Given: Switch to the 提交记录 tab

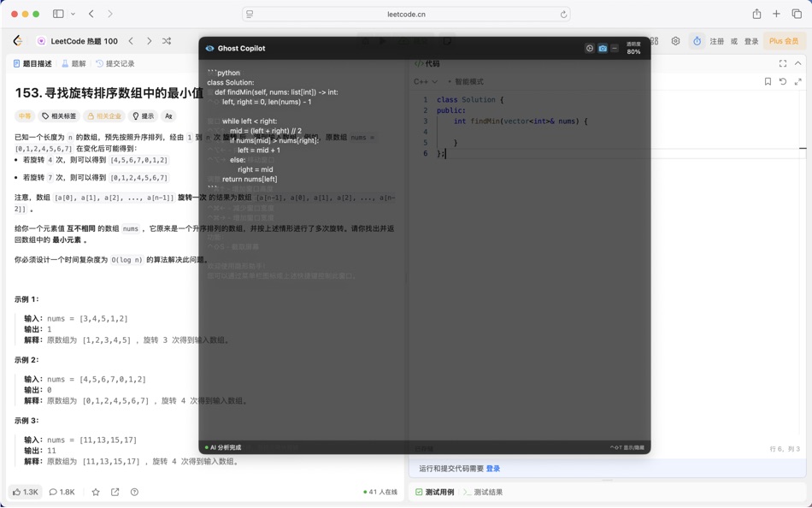Looking at the screenshot, I should (115, 63).
